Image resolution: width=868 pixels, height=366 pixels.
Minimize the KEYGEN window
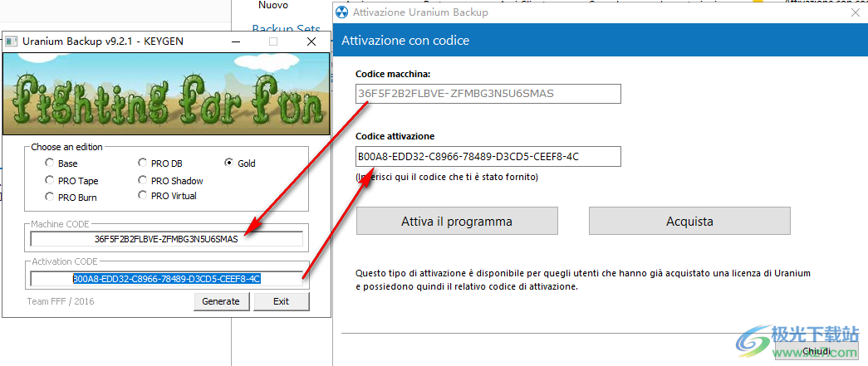tap(235, 41)
